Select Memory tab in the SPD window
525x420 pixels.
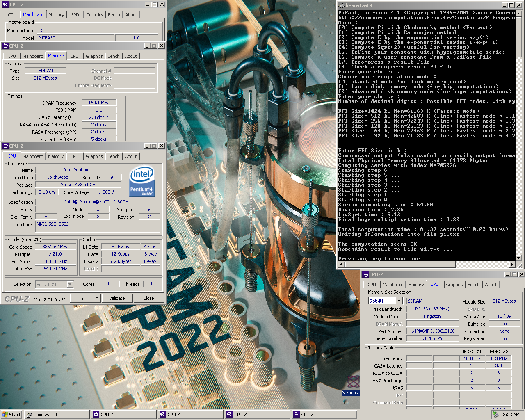[x=416, y=285]
